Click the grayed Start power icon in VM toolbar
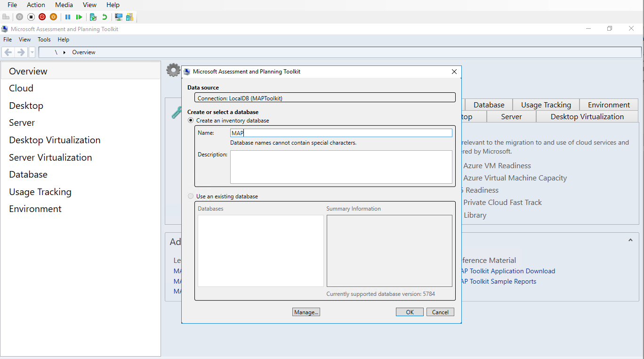Viewport: 644px width, 359px height. coord(19,17)
